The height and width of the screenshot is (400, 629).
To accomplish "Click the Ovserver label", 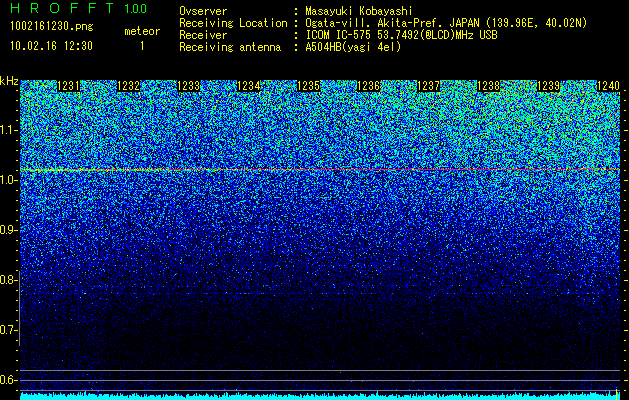I will (203, 11).
